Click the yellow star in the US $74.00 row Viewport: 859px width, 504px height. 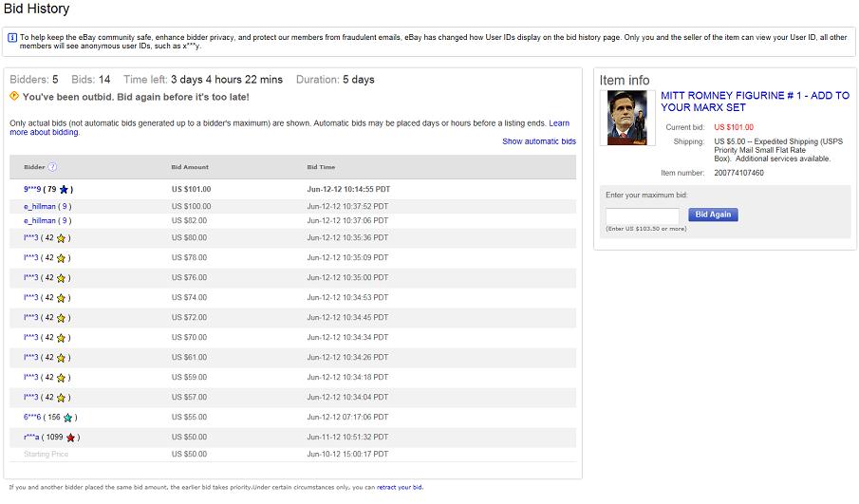pos(61,298)
